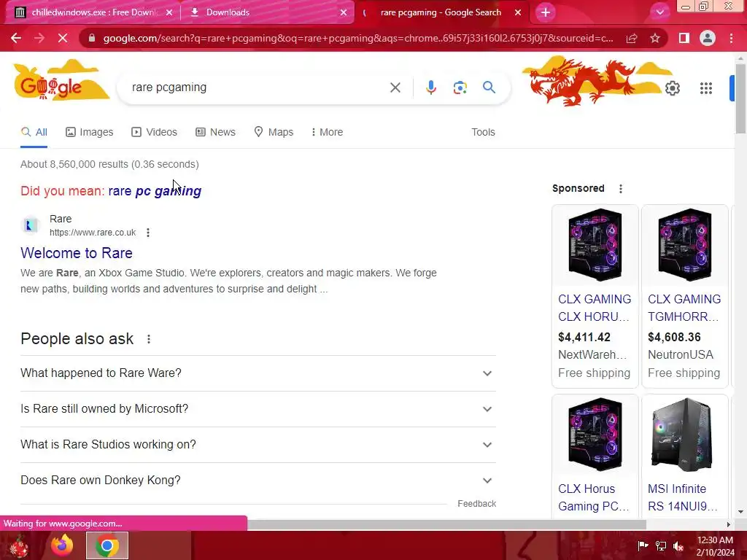Select the Videos search tab
Screen dimensions: 747x560
155,132
